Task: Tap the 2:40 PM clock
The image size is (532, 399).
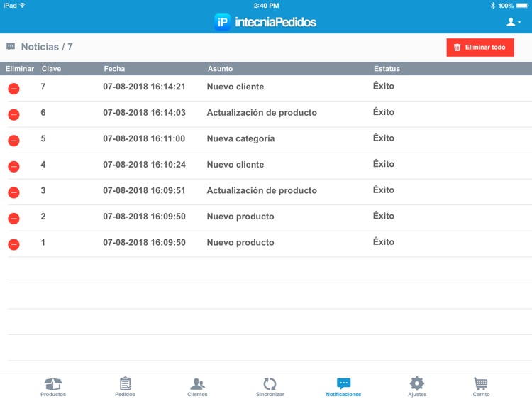Action: coord(266,6)
